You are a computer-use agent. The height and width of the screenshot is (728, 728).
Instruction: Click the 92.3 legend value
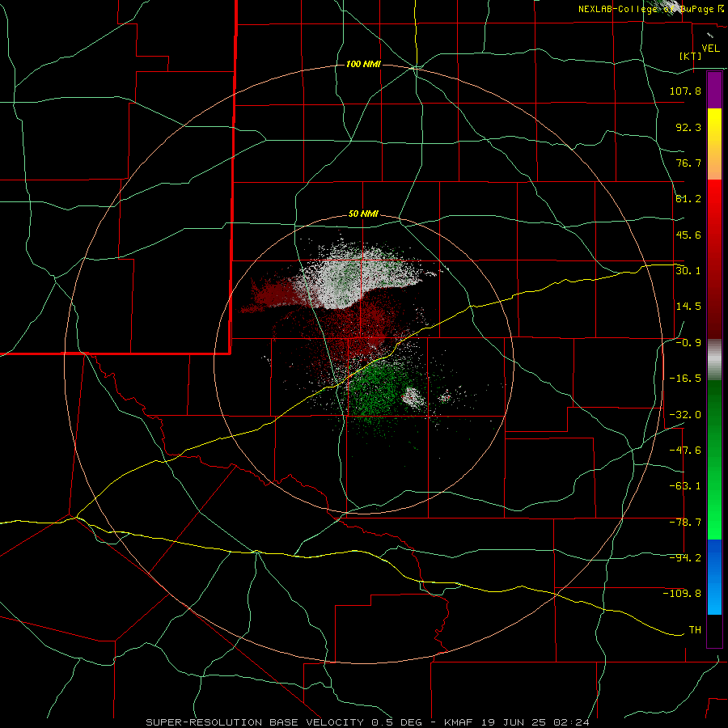(688, 127)
